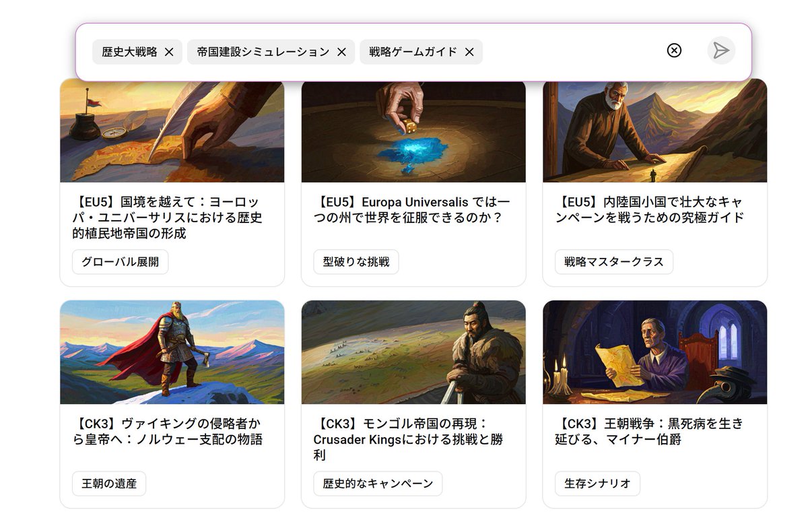Open the candlelit map reader thumbnail
This screenshot has height=532, width=808.
654,352
